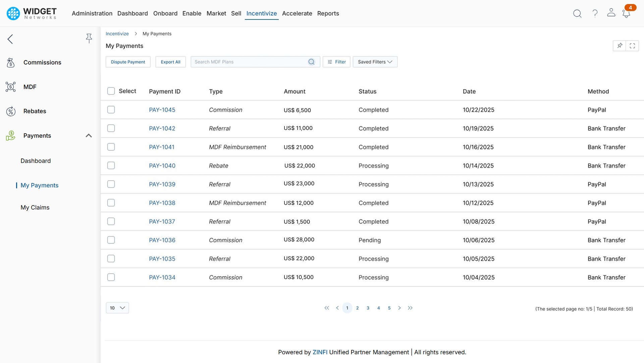
Task: Click the Dispute Payment button
Action: (x=128, y=62)
